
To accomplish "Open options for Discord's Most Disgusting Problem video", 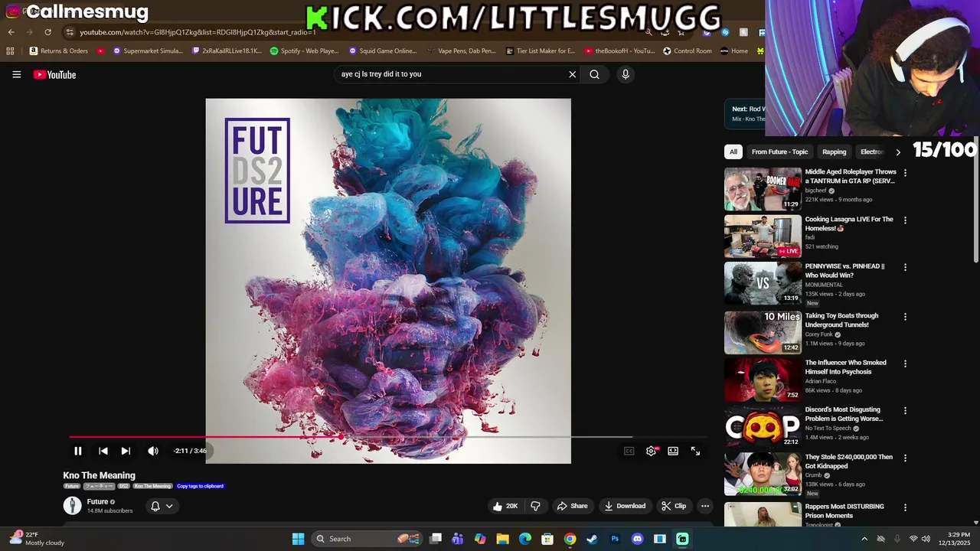I will pos(905,411).
